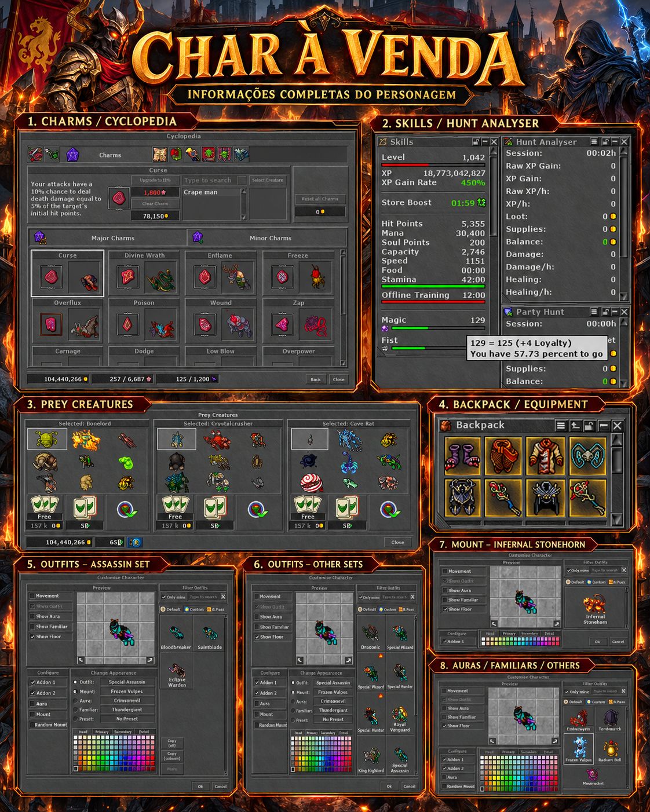650x812 pixels.
Task: Open the Cyclopedia map scroll icon
Action: pos(160,154)
